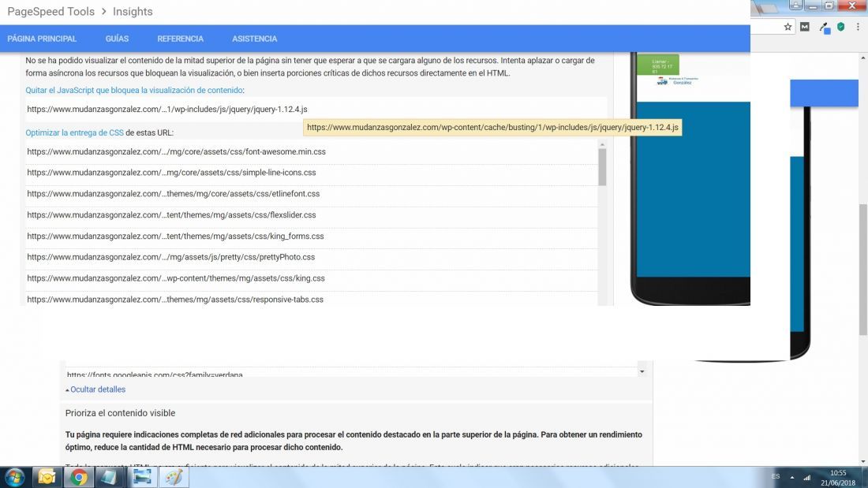Open the dark M extension icon

pyautogui.click(x=805, y=27)
